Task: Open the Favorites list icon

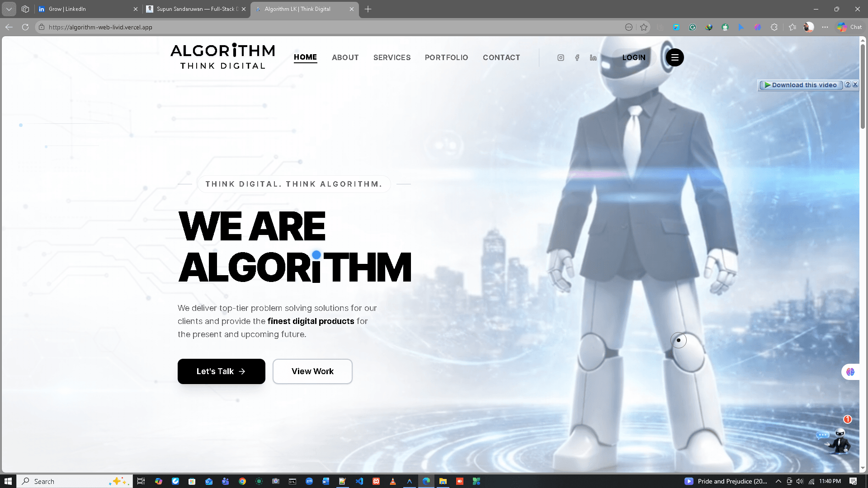Action: coord(793,27)
